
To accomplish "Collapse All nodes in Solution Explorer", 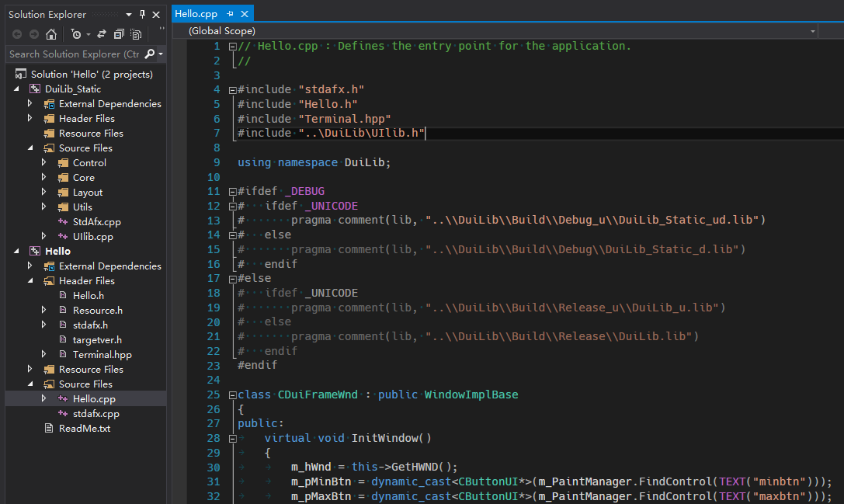I will 119,34.
